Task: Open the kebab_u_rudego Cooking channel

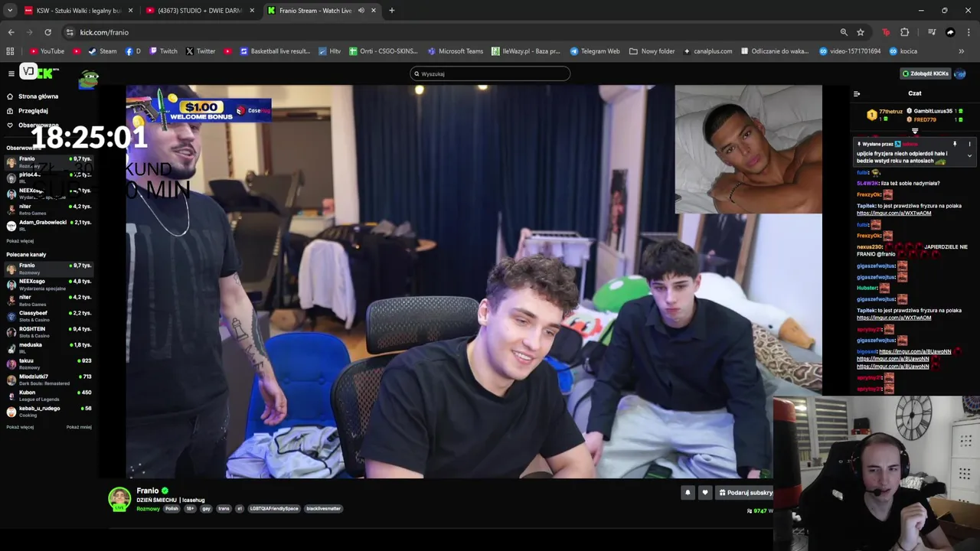Action: click(x=49, y=412)
